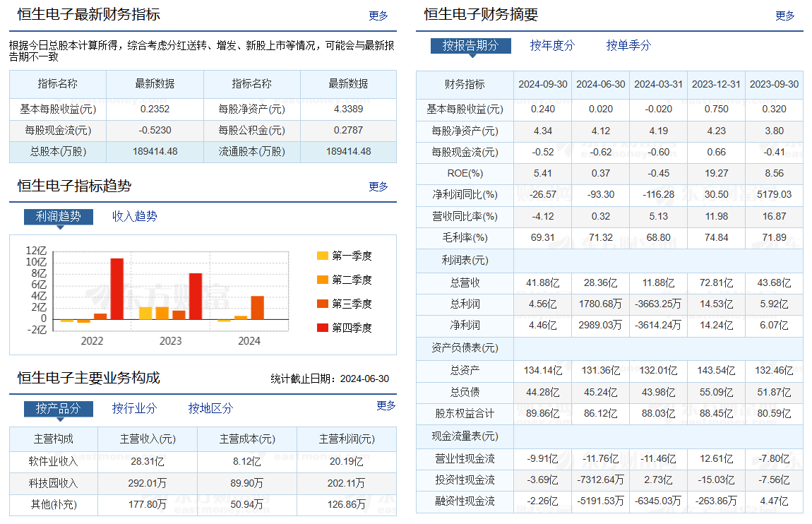This screenshot has height=524, width=812.
Task: Click the 流通股本(万股) label
Action: pyautogui.click(x=251, y=152)
